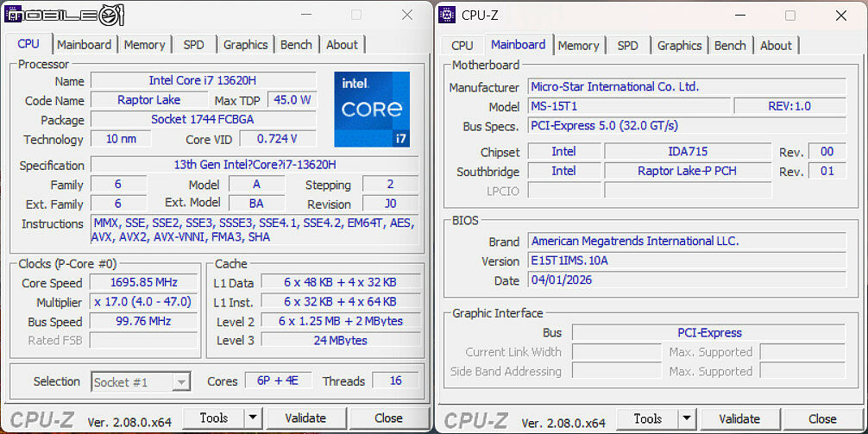Open Bench tab in left window
Screen dimensions: 868x434
click(x=296, y=45)
